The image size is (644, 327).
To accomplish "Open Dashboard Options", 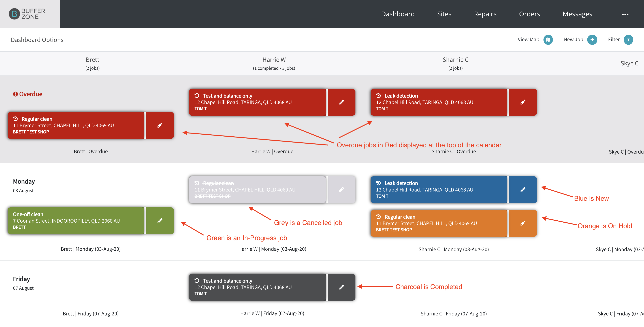I will [x=37, y=40].
